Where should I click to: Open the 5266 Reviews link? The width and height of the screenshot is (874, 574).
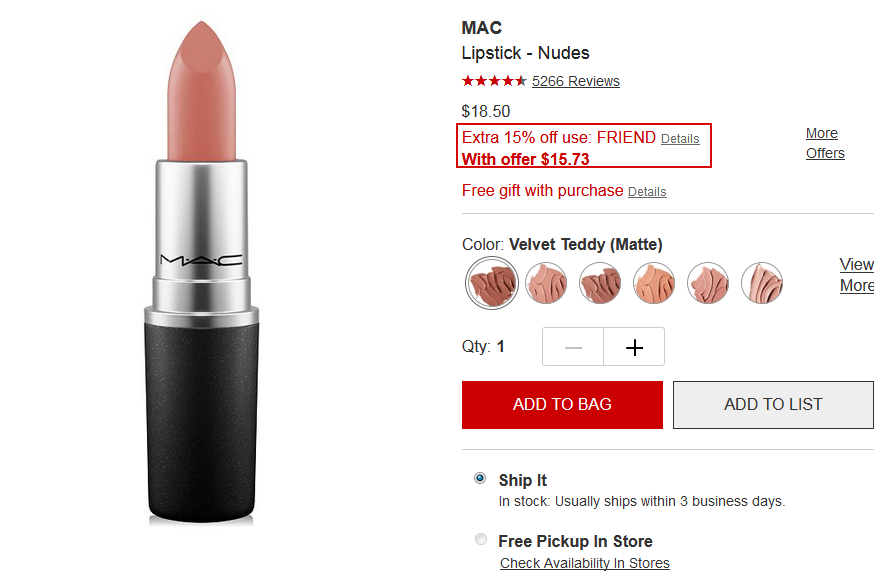[576, 81]
